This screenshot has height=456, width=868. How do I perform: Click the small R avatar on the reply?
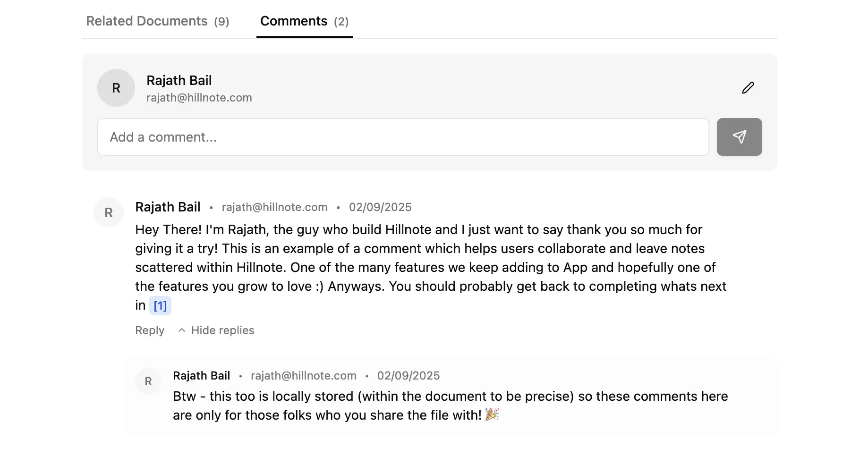point(148,381)
